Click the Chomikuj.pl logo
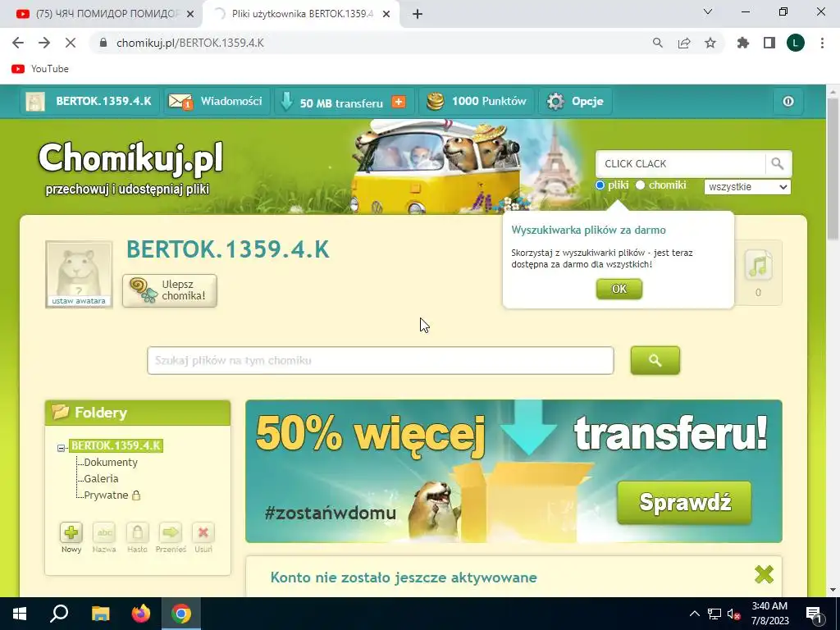840x630 pixels. pos(130,158)
